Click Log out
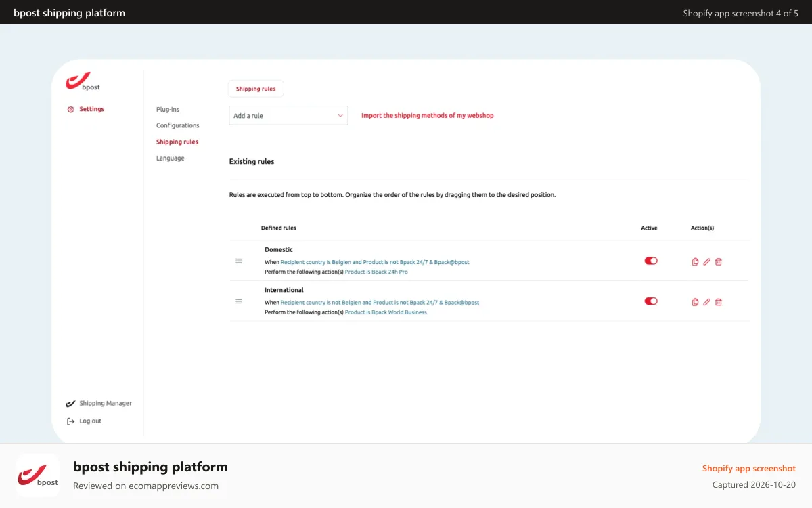The height and width of the screenshot is (508, 812). [x=91, y=421]
